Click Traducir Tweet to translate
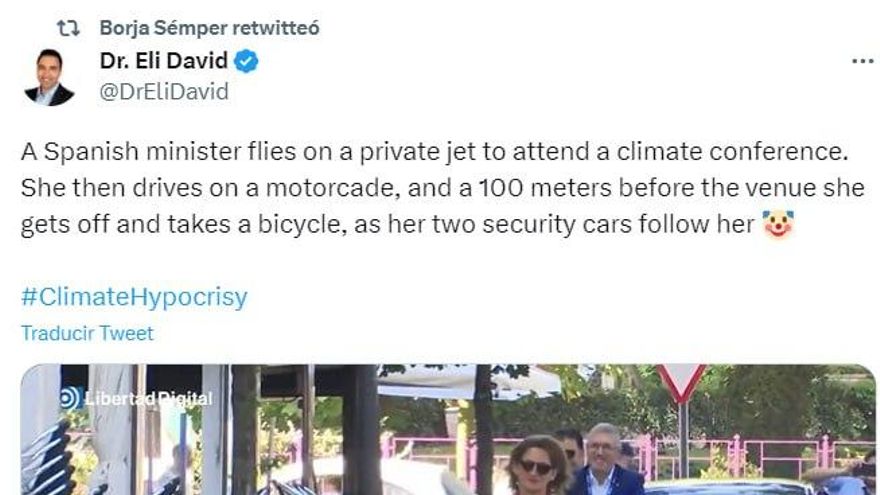The width and height of the screenshot is (880, 495). point(87,333)
